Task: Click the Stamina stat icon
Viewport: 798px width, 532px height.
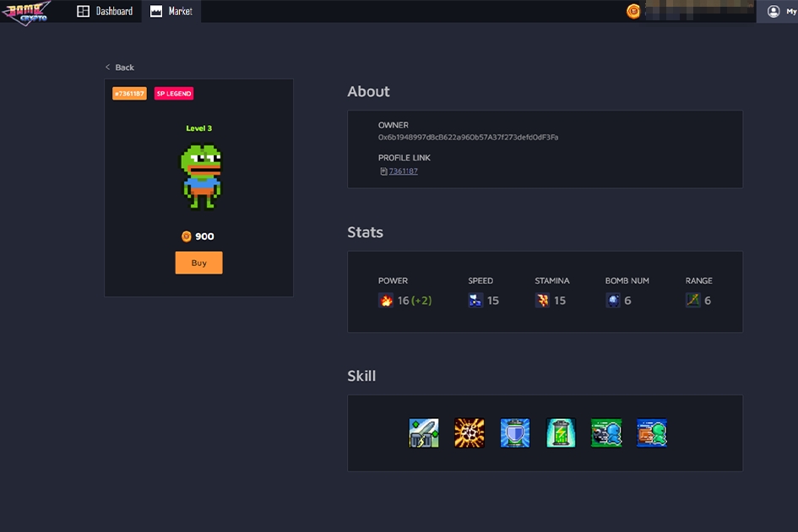Action: tap(542, 301)
